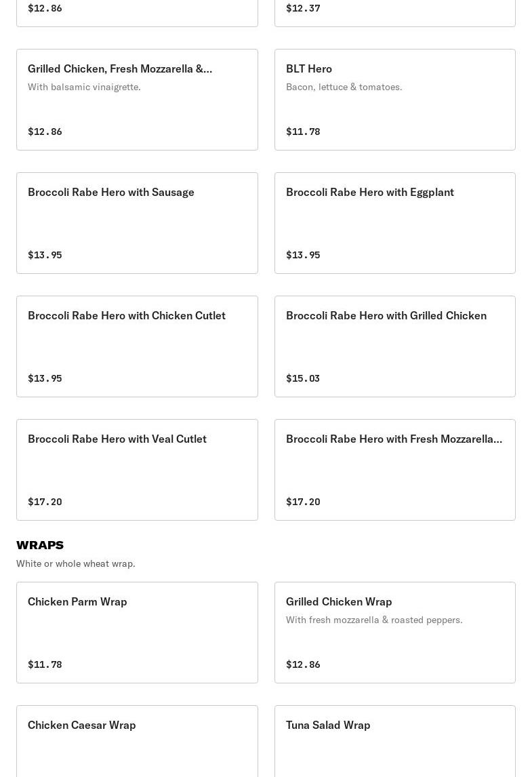532x777 pixels.
Task: Open Broccoli Rabe Hero with Sausage
Action: [x=137, y=223]
